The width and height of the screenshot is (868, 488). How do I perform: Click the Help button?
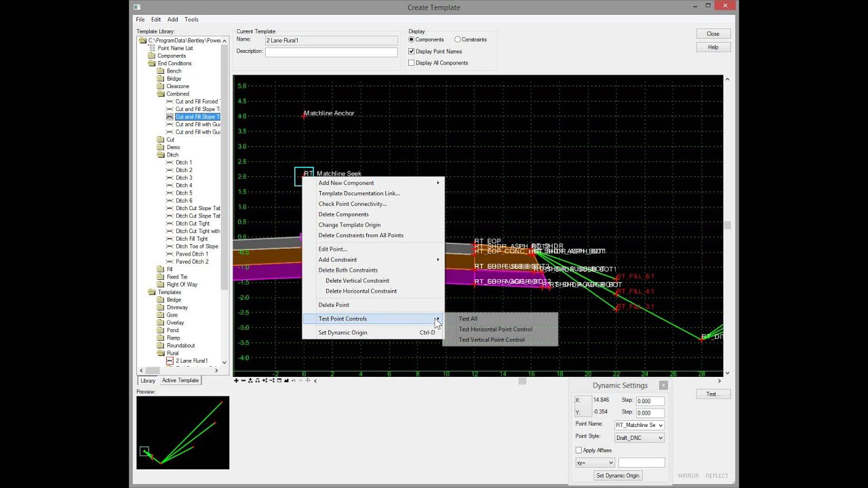(713, 47)
